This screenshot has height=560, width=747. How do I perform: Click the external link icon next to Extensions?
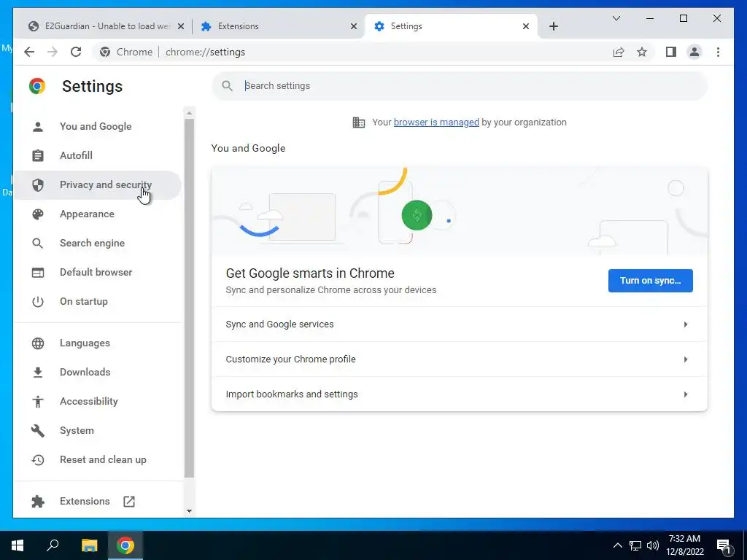129,502
